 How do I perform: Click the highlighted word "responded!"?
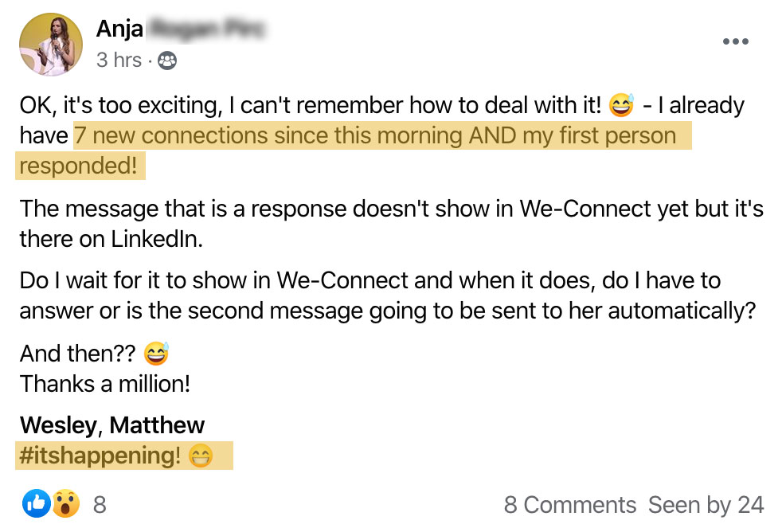[78, 166]
